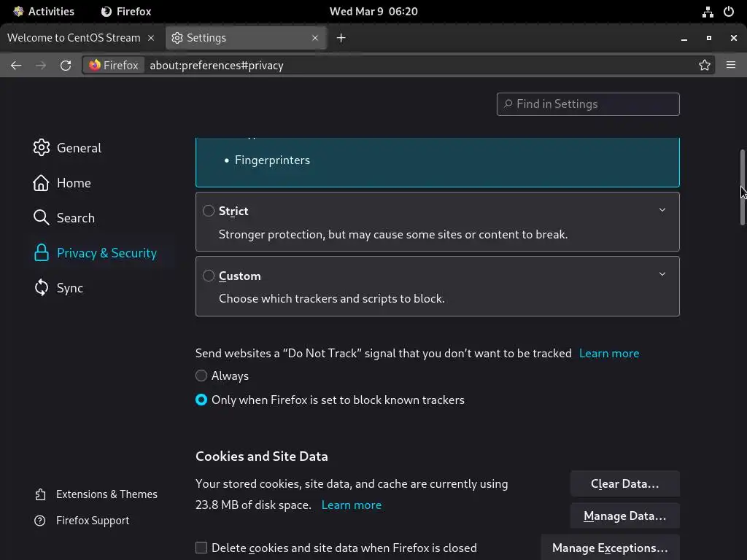This screenshot has width=747, height=560.
Task: Bookmark this page with star icon
Action: pyautogui.click(x=705, y=66)
